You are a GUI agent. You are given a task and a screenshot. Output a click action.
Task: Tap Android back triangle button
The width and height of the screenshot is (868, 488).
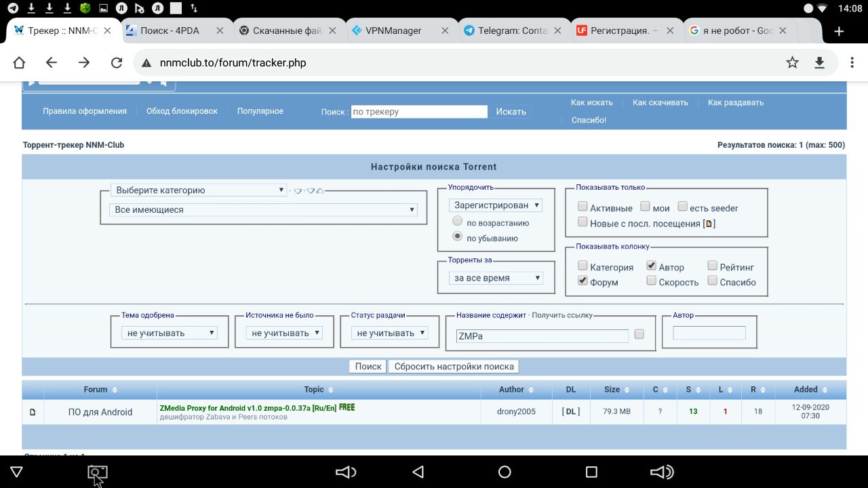tap(418, 472)
